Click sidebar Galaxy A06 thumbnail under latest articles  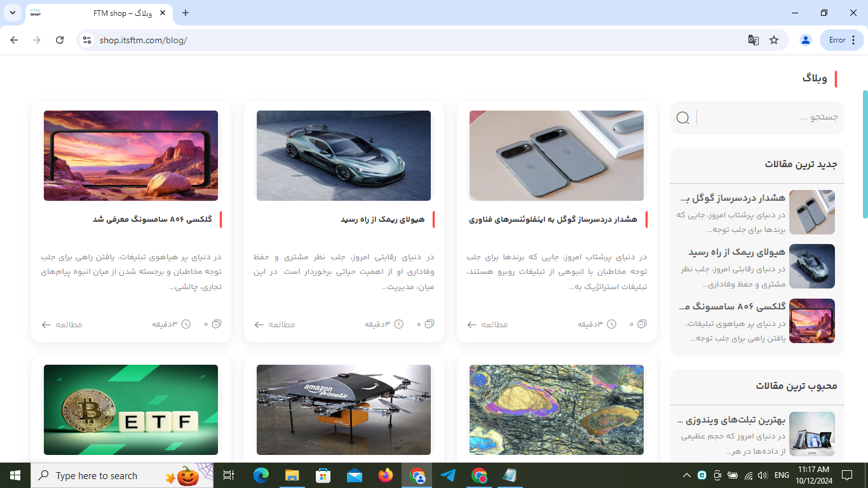(x=812, y=321)
